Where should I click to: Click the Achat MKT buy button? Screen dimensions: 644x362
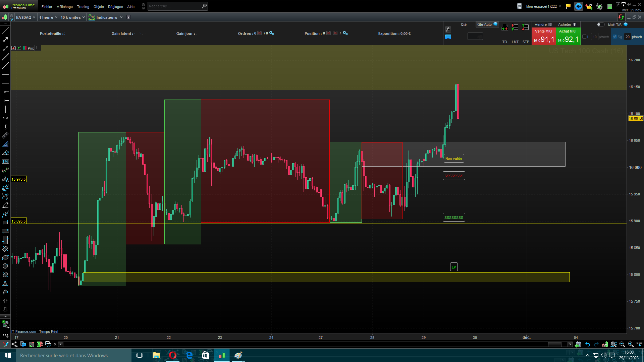coord(568,37)
